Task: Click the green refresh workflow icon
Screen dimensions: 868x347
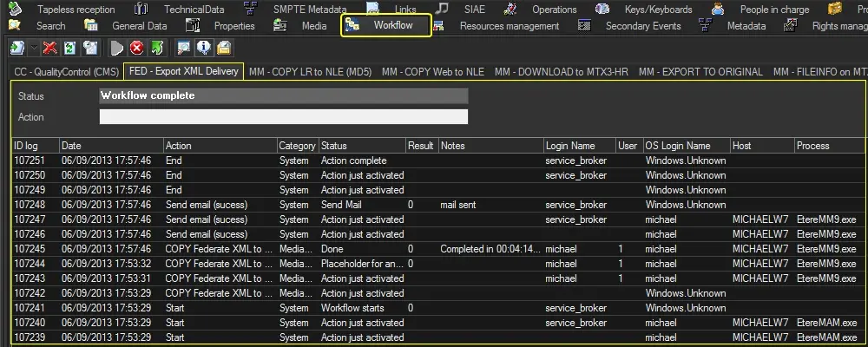Action: click(x=69, y=48)
